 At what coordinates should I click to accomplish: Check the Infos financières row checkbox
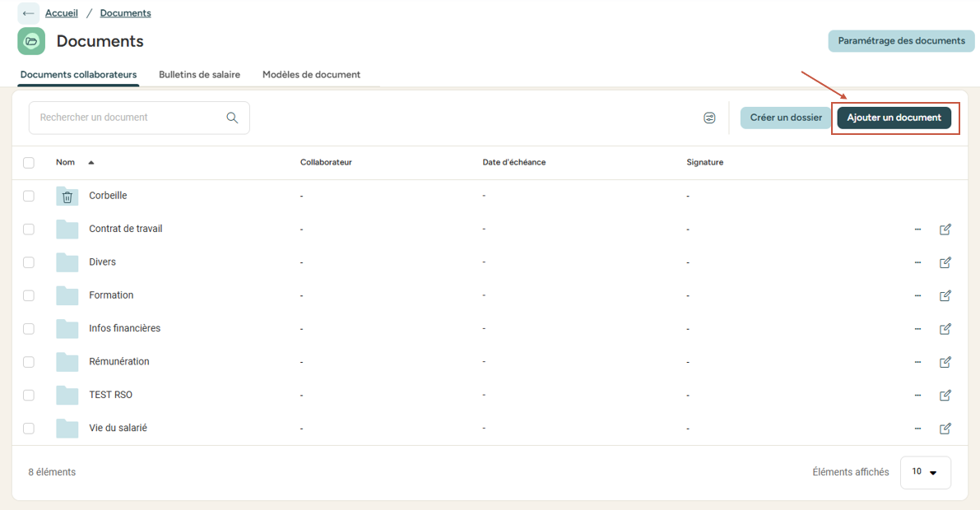(x=29, y=329)
